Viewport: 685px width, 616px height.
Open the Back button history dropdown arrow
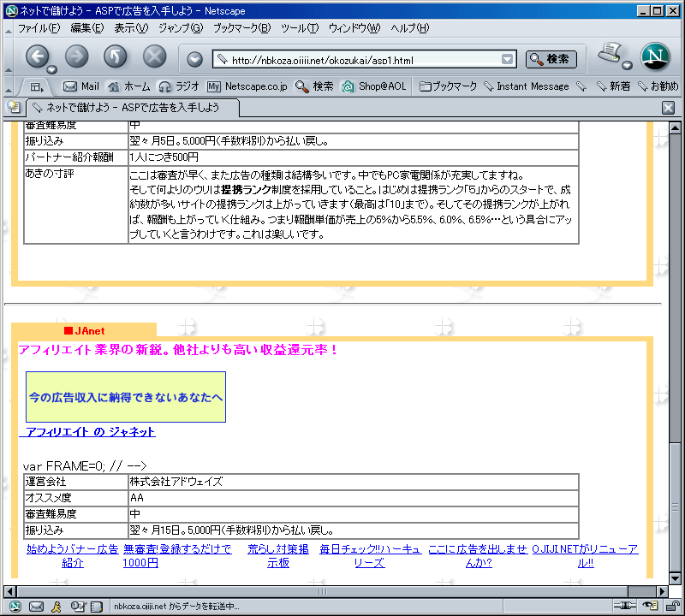click(52, 69)
